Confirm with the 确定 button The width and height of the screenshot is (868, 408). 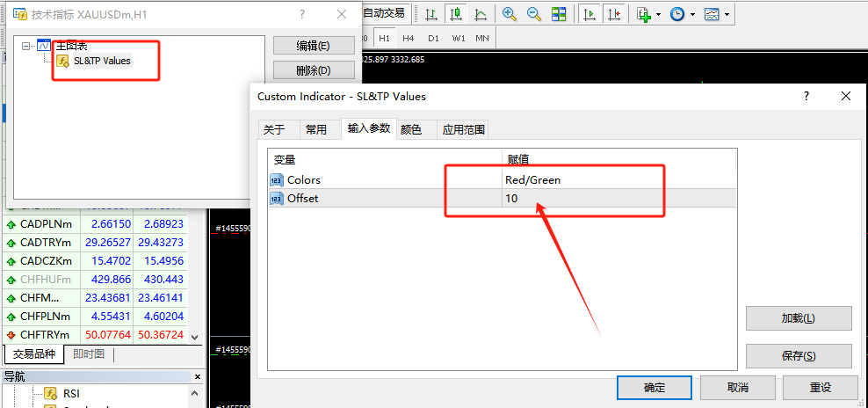pos(655,388)
